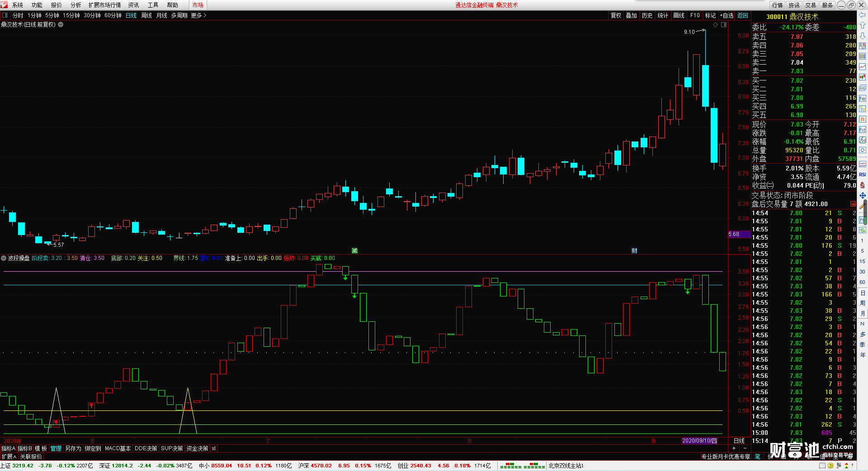This screenshot has height=471, width=868.
Task: Click the back arrow icon in right sidebar
Action: pyautogui.click(x=863, y=15)
